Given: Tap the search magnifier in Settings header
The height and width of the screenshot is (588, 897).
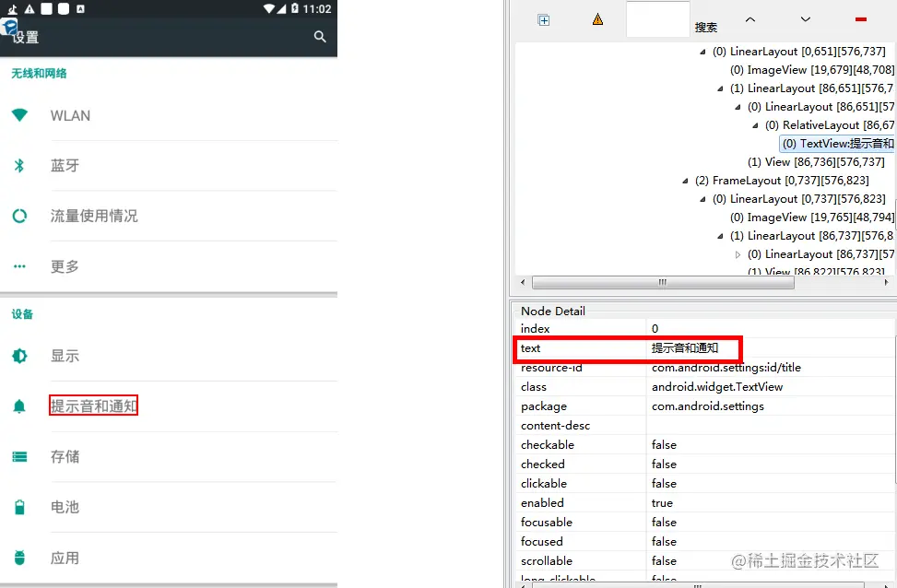Looking at the screenshot, I should coord(320,37).
